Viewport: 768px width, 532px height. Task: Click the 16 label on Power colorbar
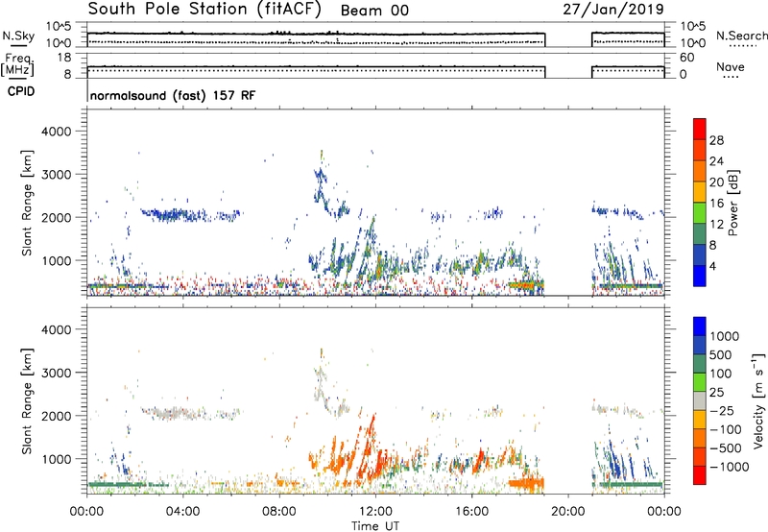pos(716,204)
